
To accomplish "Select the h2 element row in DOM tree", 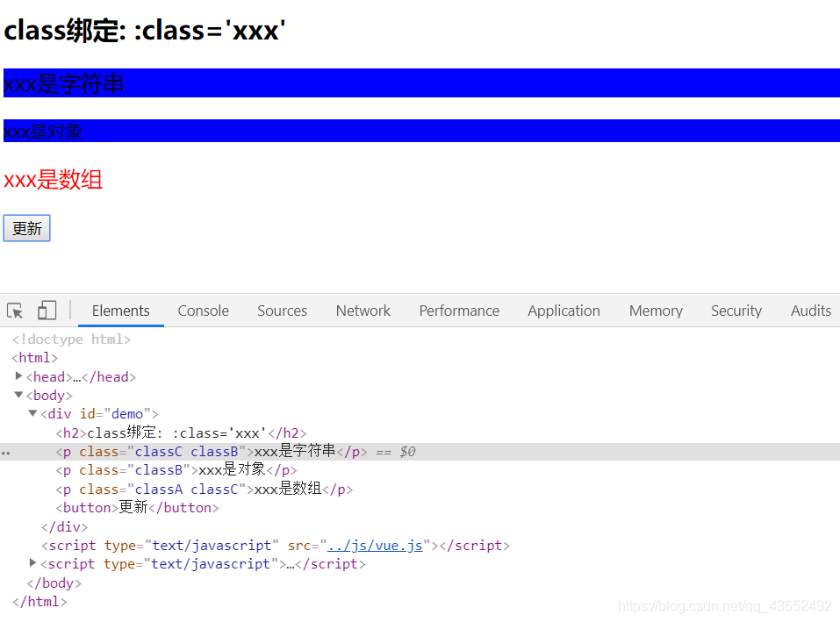I will tap(420, 433).
